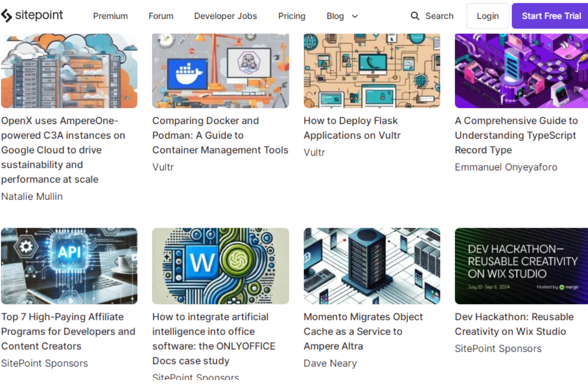
Task: Open Comparing Docker and Podman article title
Action: (220, 135)
